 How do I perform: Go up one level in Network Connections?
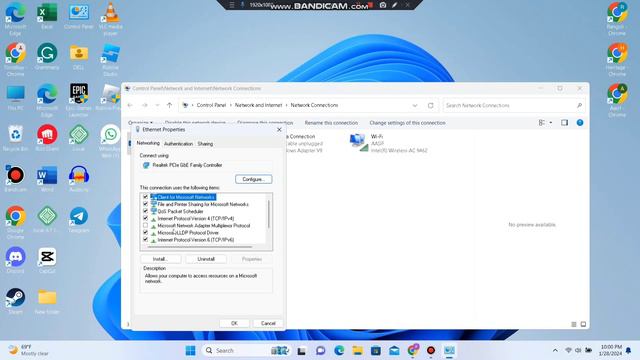169,105
